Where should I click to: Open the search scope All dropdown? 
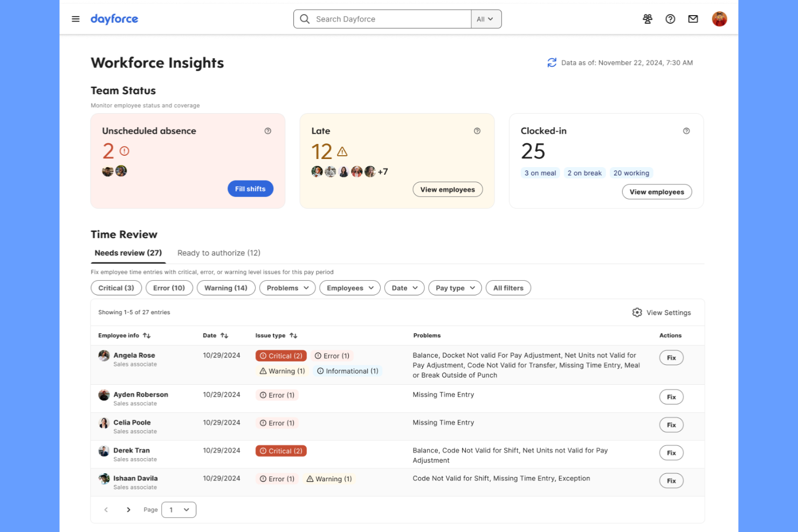[x=486, y=19]
